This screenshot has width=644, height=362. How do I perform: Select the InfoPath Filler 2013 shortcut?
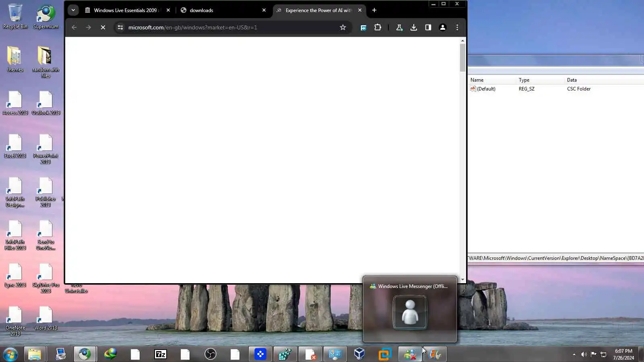click(15, 234)
